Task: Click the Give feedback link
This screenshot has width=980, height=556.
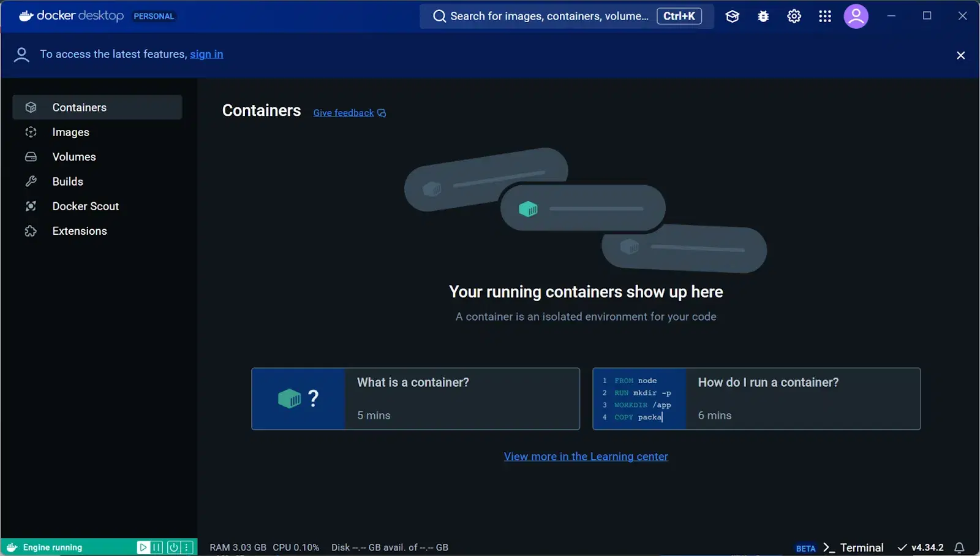Action: click(x=350, y=113)
